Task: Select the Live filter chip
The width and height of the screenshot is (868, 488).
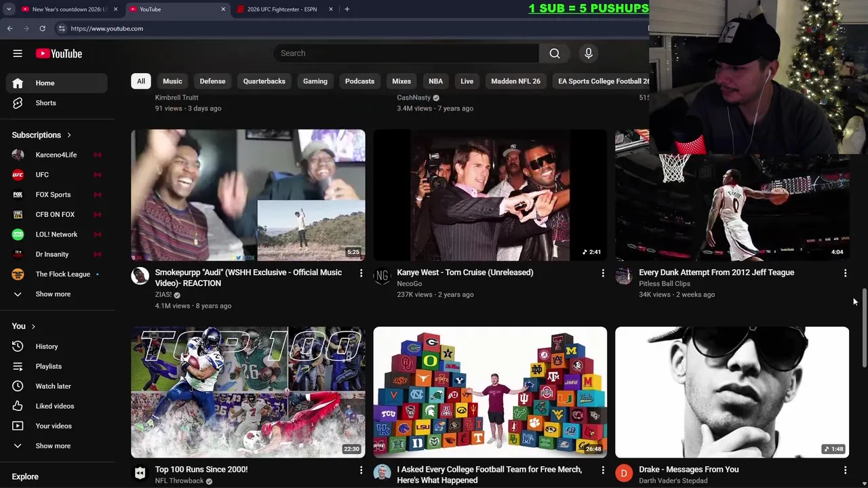Action: (x=467, y=81)
